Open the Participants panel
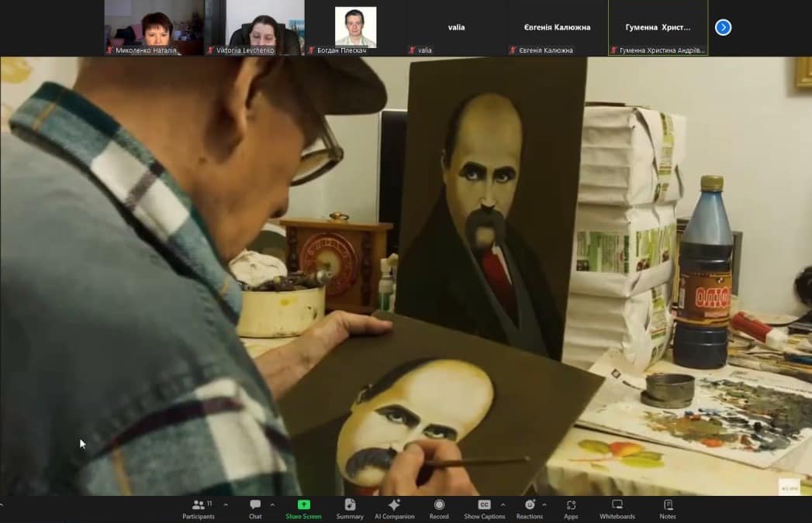The image size is (812, 523). (x=199, y=508)
